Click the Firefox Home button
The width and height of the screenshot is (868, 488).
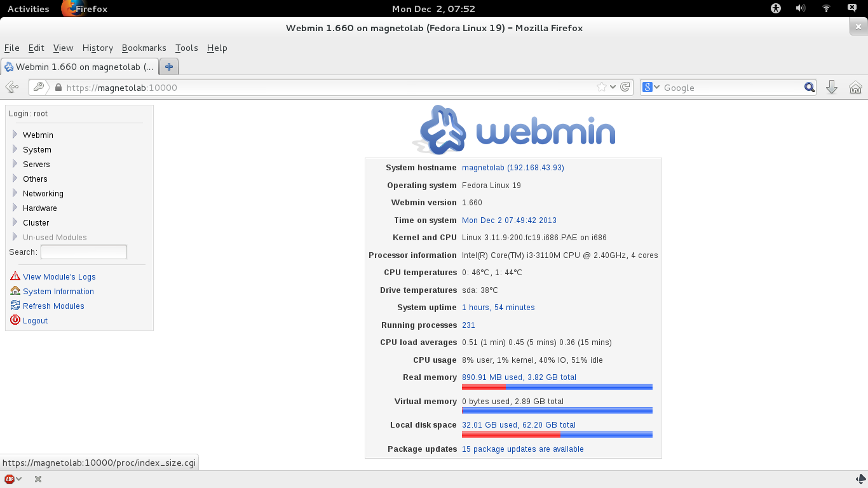click(855, 87)
